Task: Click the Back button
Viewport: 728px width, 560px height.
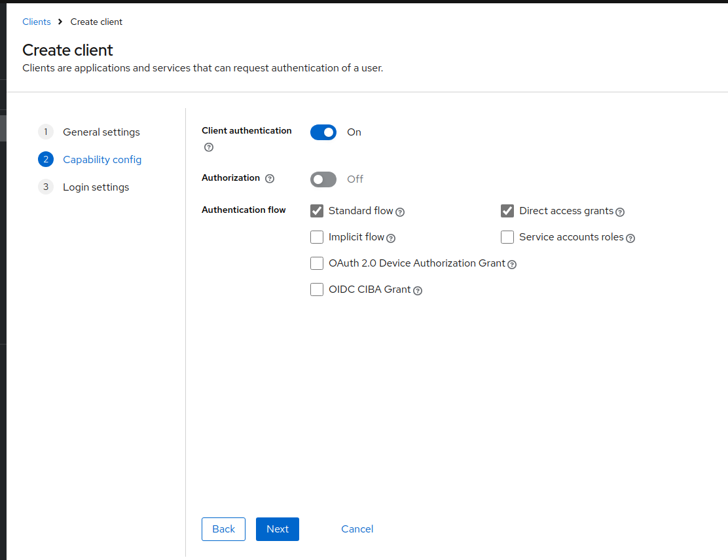Action: pos(223,529)
